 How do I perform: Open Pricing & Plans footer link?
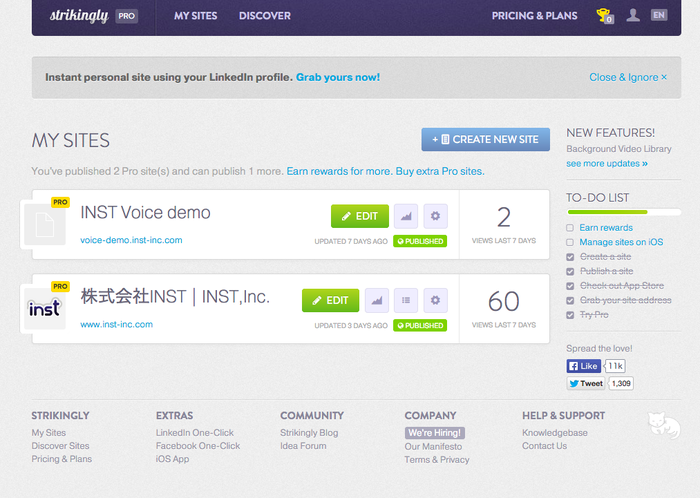[x=62, y=459]
